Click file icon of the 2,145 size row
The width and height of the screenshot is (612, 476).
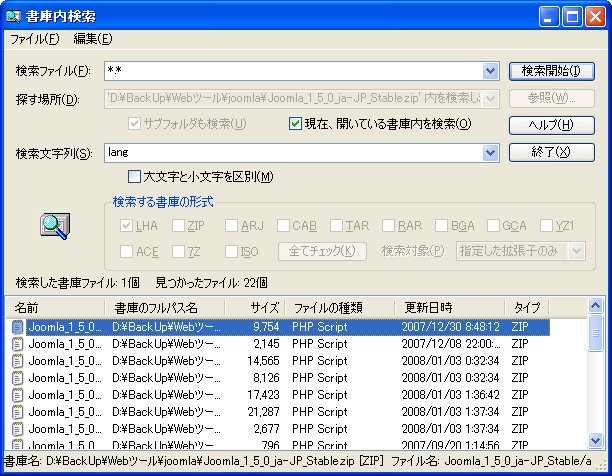(18, 344)
